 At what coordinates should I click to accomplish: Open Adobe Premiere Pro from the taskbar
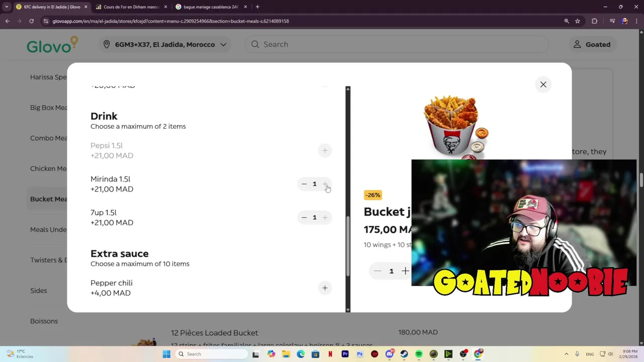(345, 354)
